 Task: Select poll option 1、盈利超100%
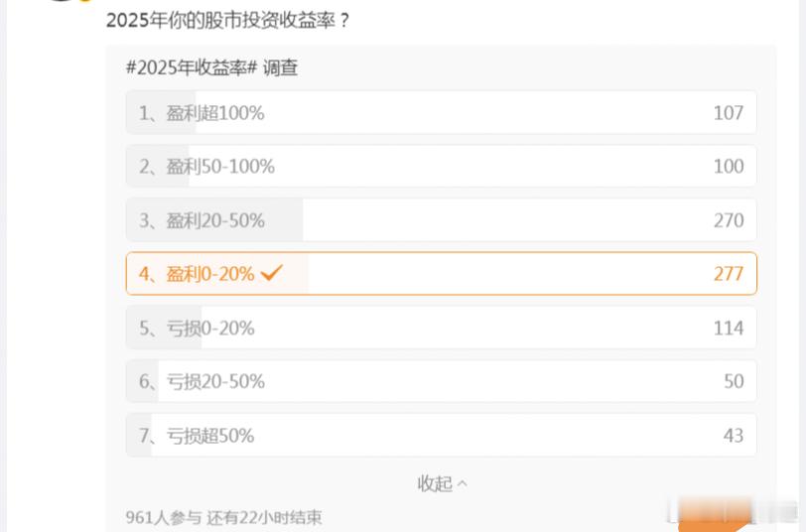point(441,113)
